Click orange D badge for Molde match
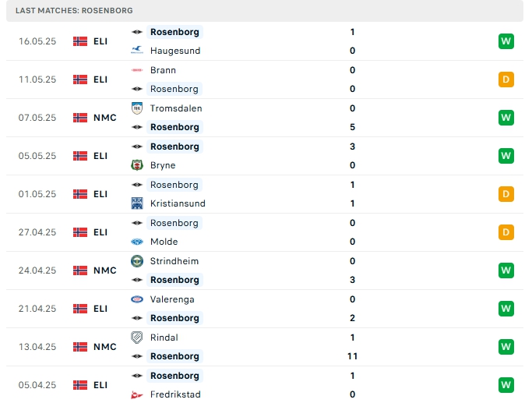This screenshot has height=403, width=532. [x=506, y=232]
